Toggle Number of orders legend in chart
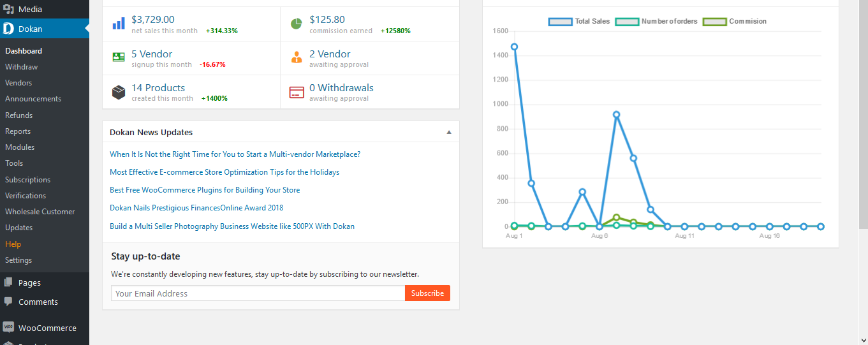Viewport: 868px width, 345px height. (656, 21)
